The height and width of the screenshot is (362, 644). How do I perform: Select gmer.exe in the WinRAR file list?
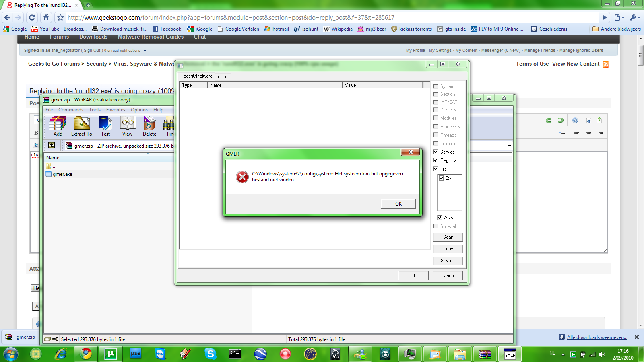point(62,174)
